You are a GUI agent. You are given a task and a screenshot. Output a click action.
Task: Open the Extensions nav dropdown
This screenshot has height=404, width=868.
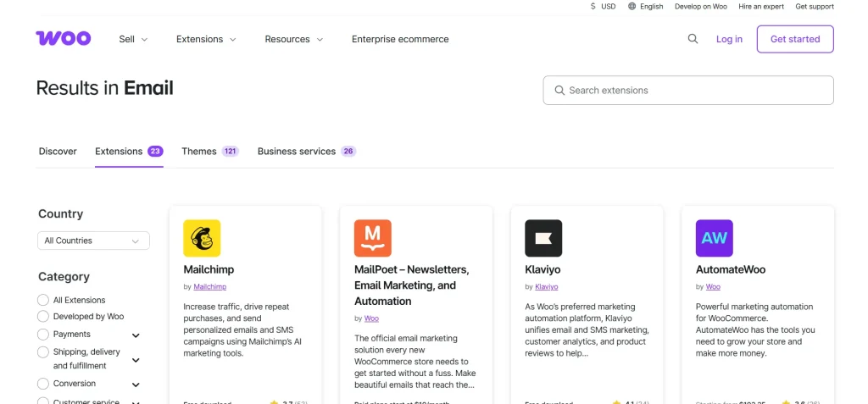206,39
